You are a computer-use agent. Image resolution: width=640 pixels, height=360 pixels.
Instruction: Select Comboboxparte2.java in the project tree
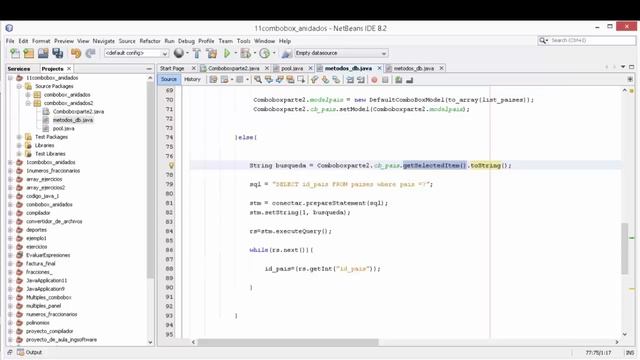[x=78, y=111]
